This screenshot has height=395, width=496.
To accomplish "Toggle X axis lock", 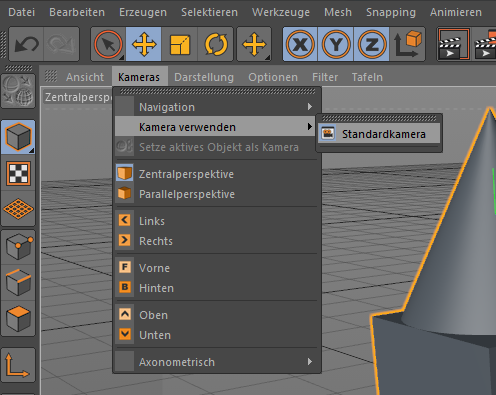I will click(300, 44).
